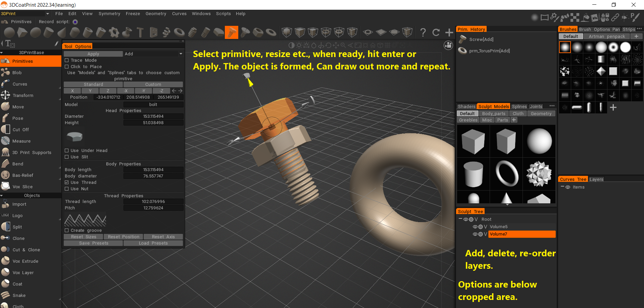Open the Model bolt dropdown

coord(153,105)
